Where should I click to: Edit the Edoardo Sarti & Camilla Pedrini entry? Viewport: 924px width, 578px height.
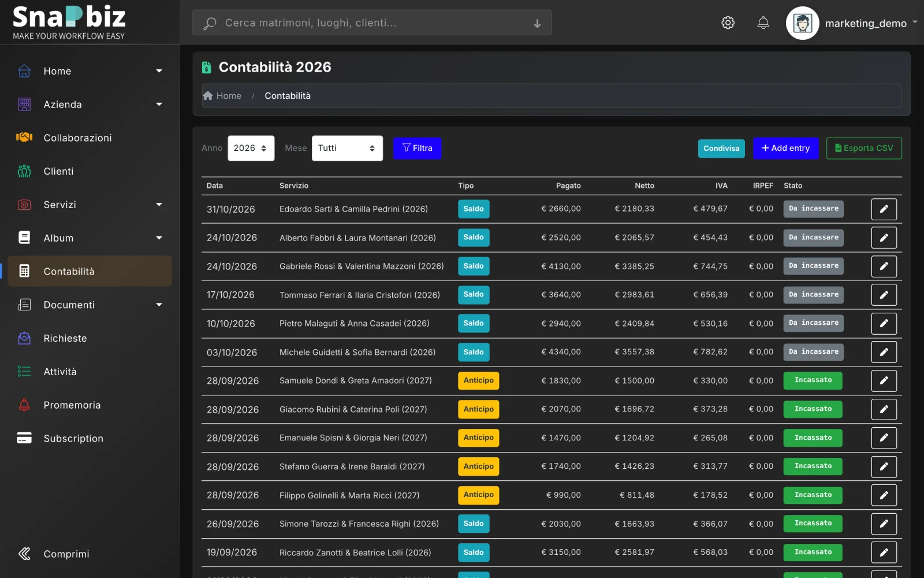[884, 209]
